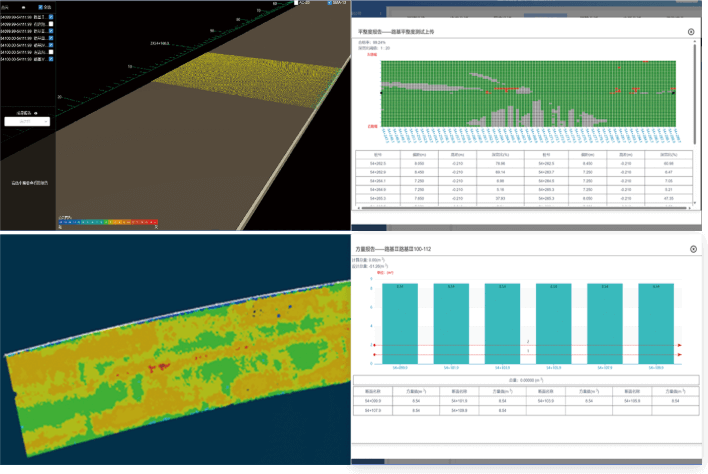
Task: Close the flatness report dialog
Action: tap(691, 32)
